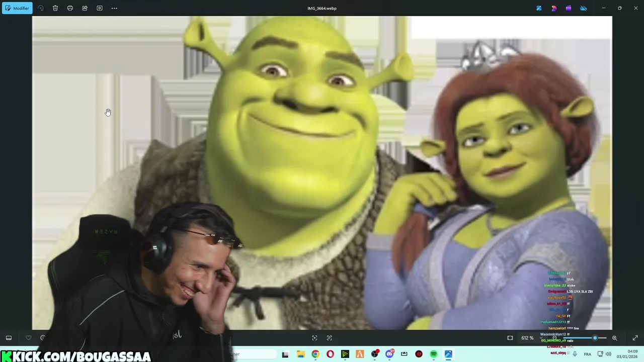Open Opera browser in the taskbar

point(330,354)
